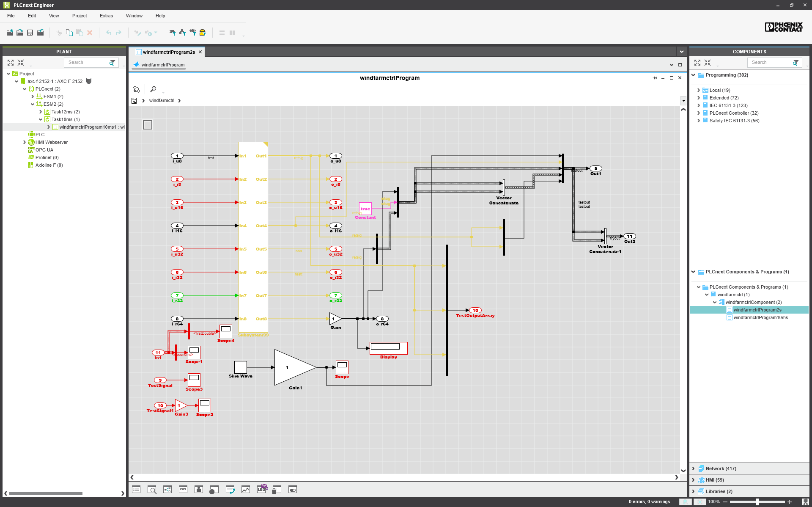This screenshot has height=507, width=812.
Task: Select windfarmctrlProgram10ms in components tree
Action: [x=760, y=317]
